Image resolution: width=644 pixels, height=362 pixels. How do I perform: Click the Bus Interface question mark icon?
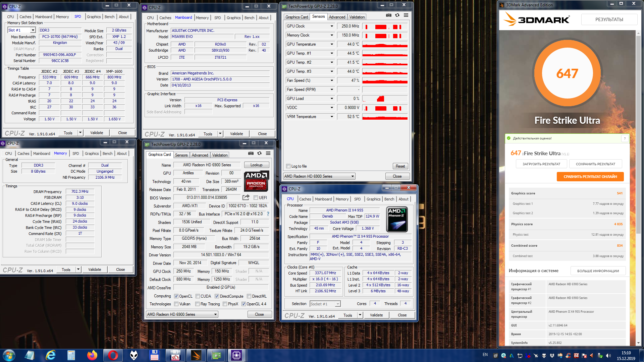[x=268, y=214]
